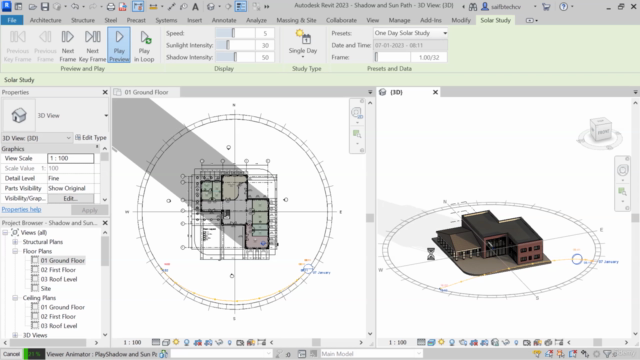Click the Frame slider handle
This screenshot has width=640, height=360.
point(376,57)
